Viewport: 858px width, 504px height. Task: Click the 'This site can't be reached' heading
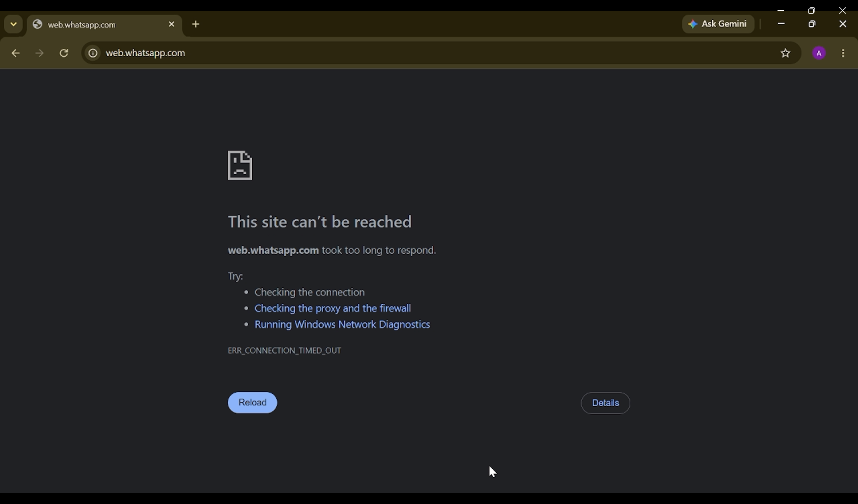click(320, 222)
